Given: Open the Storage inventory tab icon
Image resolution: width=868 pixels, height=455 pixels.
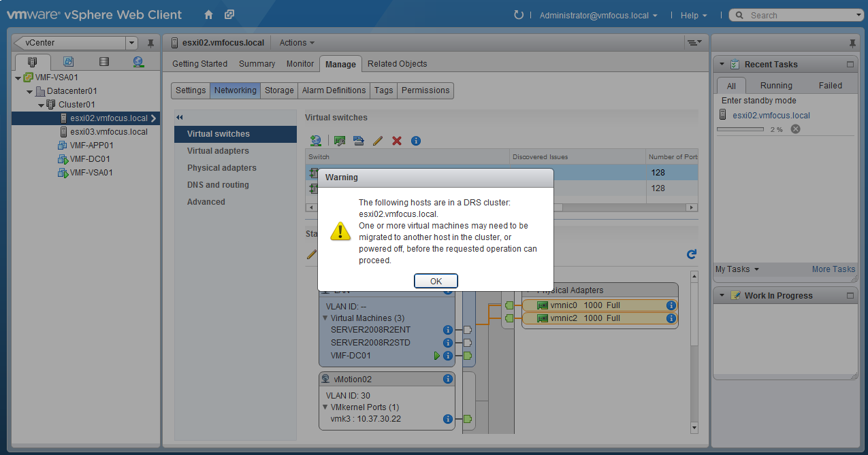Looking at the screenshot, I should point(103,62).
